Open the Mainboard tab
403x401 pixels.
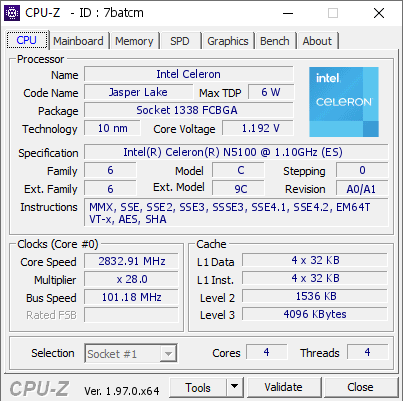coord(78,41)
